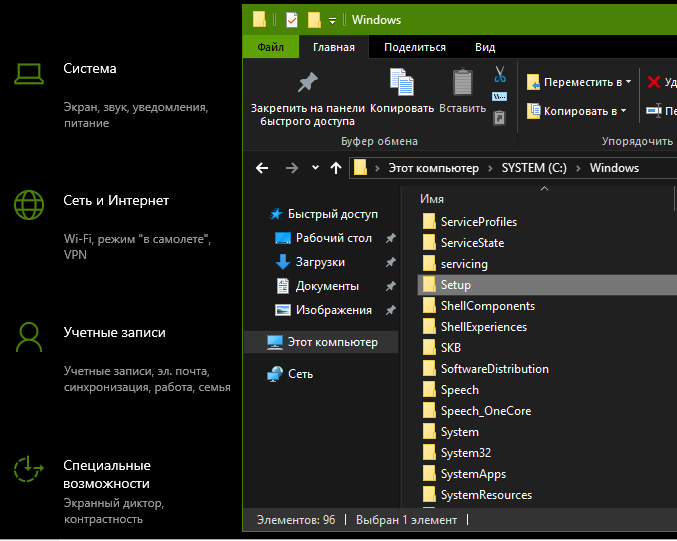Viewport: 677px width, 541px height.
Task: Expand chevron before Этот компьютер in address bar
Action: [377, 168]
